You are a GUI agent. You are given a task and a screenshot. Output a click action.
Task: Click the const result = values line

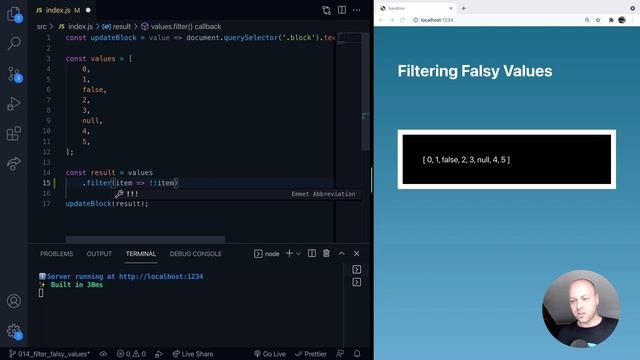109,173
